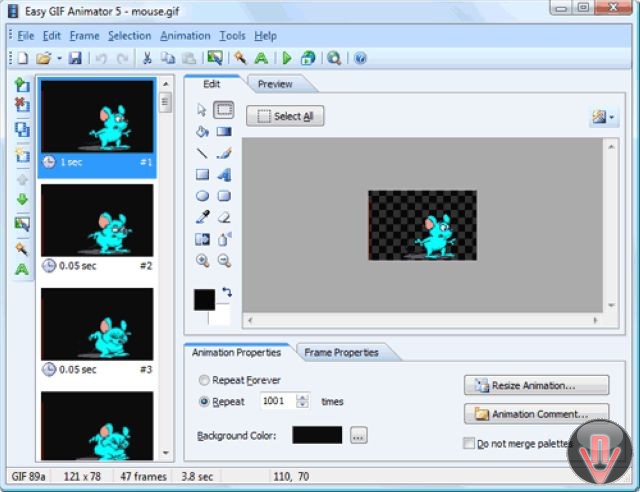Click the Copy toolbar icon
Screen dimensions: 640x492
tap(168, 58)
